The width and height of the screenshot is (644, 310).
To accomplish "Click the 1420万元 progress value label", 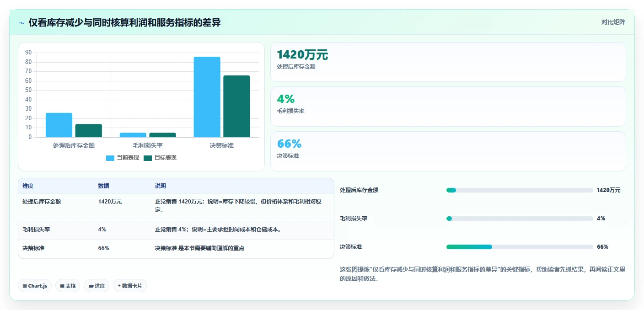I will click(609, 190).
